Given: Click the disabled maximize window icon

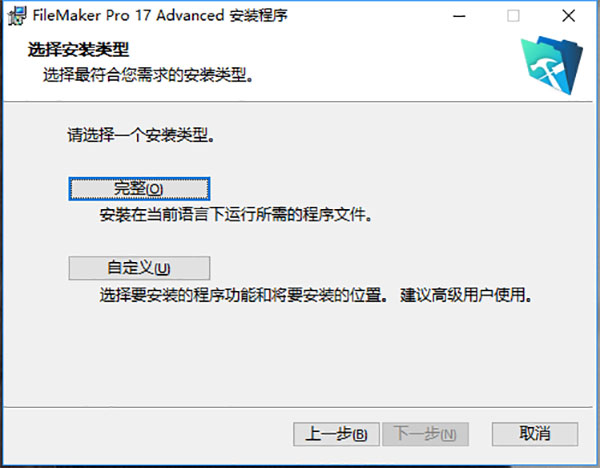Looking at the screenshot, I should click(513, 16).
